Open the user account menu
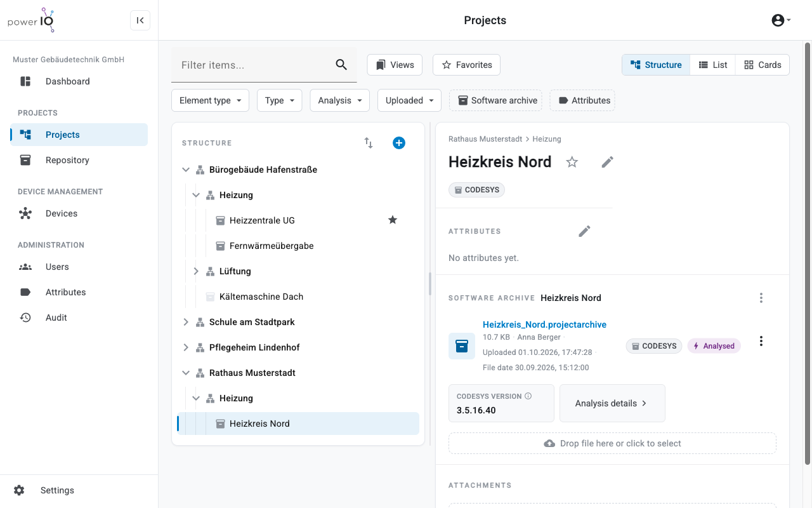The image size is (812, 508). pos(781,20)
